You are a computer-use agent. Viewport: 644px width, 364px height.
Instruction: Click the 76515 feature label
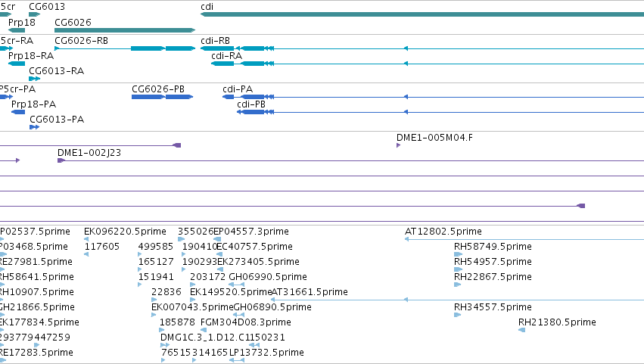176,353
